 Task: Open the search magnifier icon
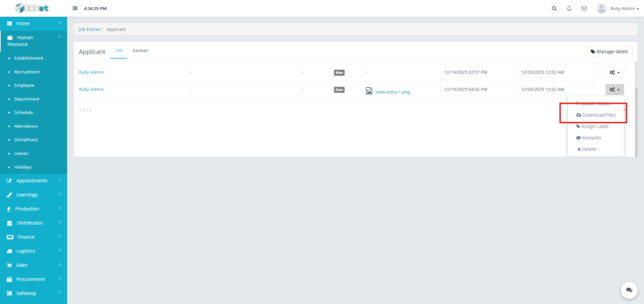(x=554, y=8)
